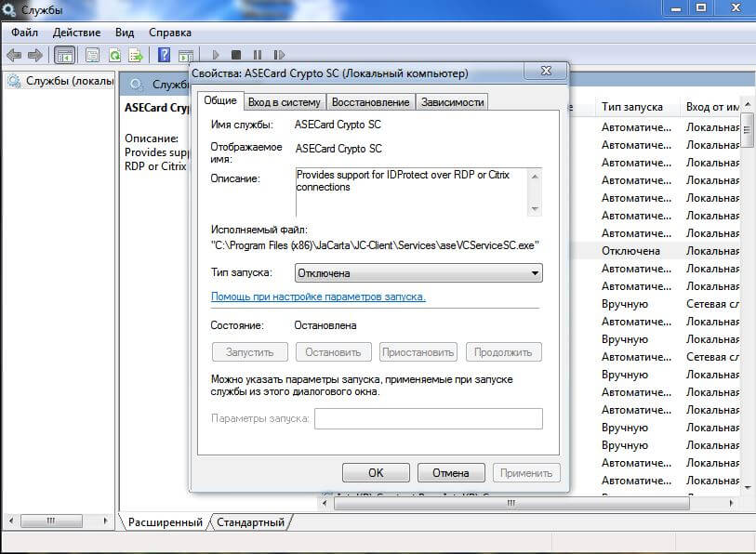This screenshot has width=756, height=554.
Task: Switch to the Расширенный view tab
Action: 165,522
